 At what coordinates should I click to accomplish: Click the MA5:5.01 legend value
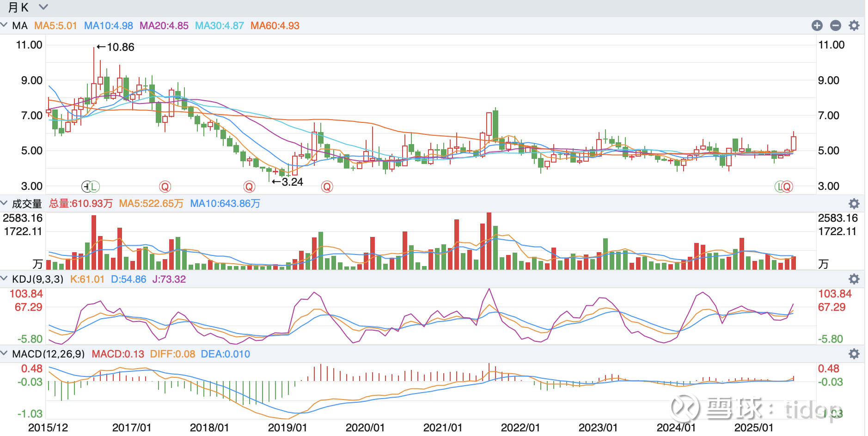point(55,25)
